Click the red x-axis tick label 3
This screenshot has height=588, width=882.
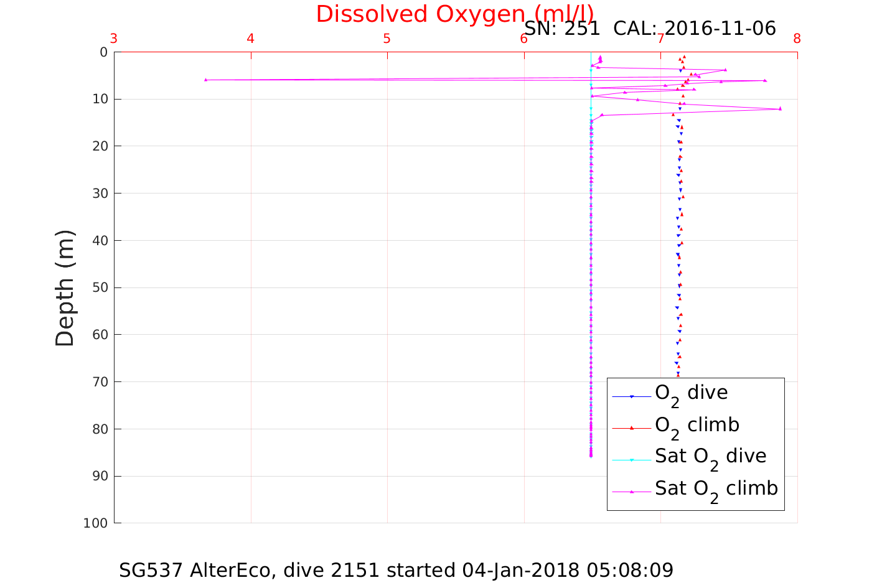(x=114, y=39)
